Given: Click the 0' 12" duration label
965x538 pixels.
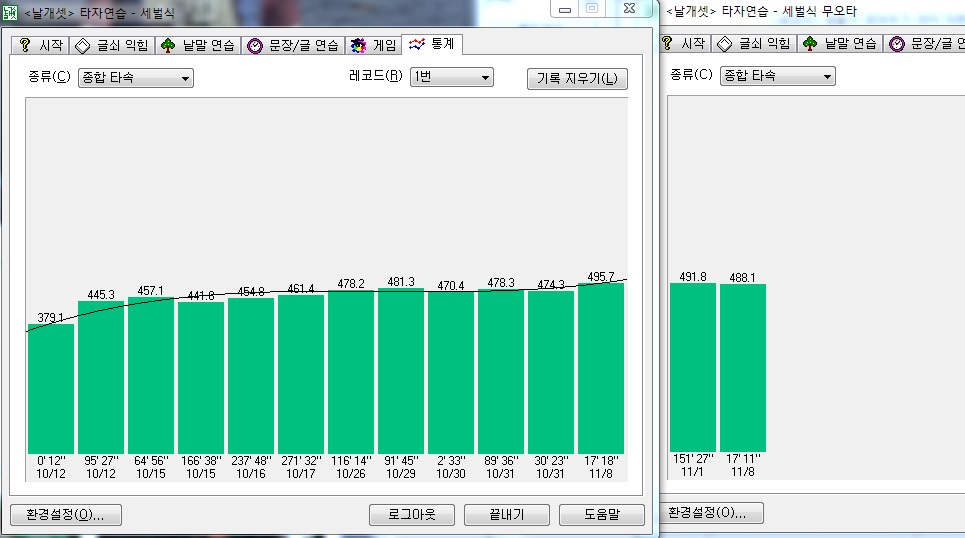Looking at the screenshot, I should tap(51, 460).
